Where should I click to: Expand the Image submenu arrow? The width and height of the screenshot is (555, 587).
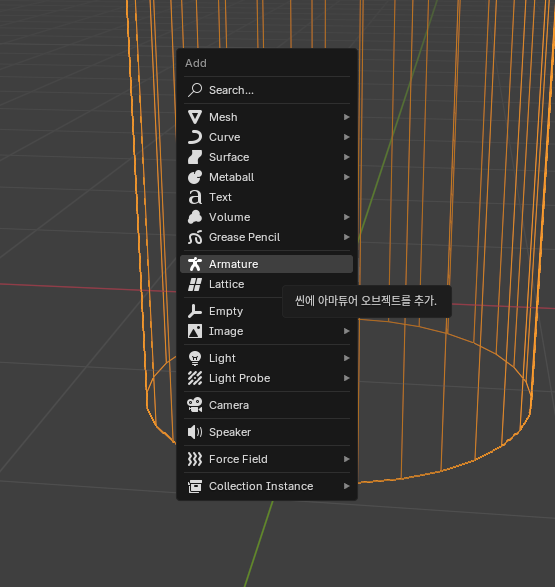tap(347, 331)
